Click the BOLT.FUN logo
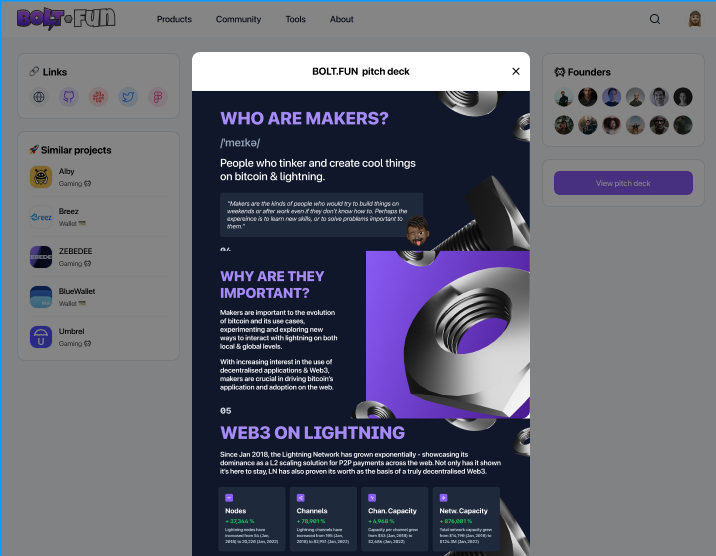This screenshot has height=556, width=716. (66, 19)
